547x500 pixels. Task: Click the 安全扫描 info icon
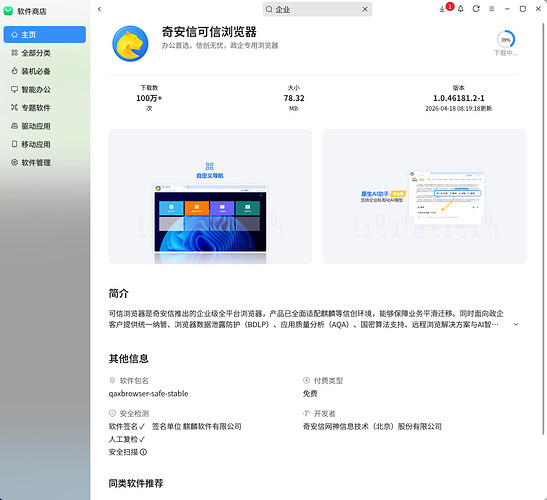click(x=143, y=452)
